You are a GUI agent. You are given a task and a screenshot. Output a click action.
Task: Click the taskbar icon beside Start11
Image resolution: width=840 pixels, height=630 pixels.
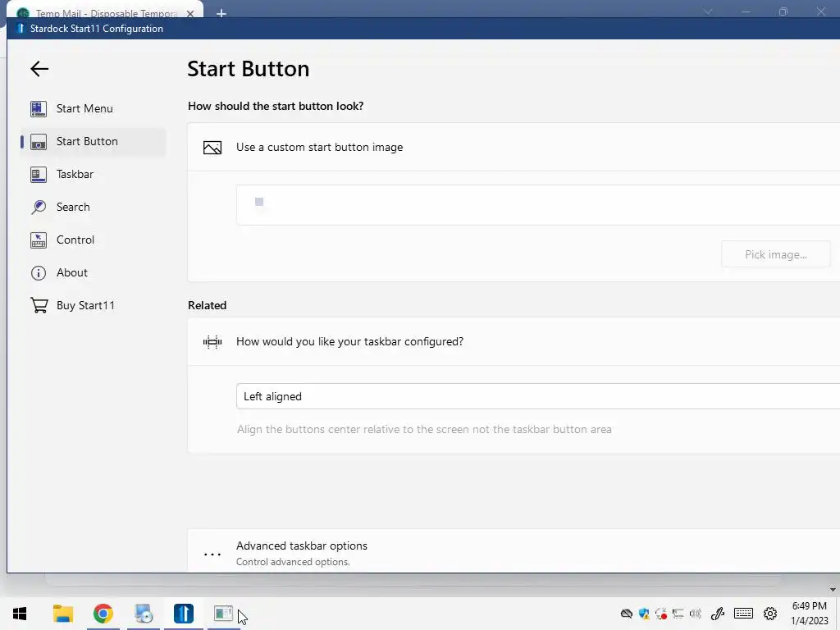tap(223, 614)
